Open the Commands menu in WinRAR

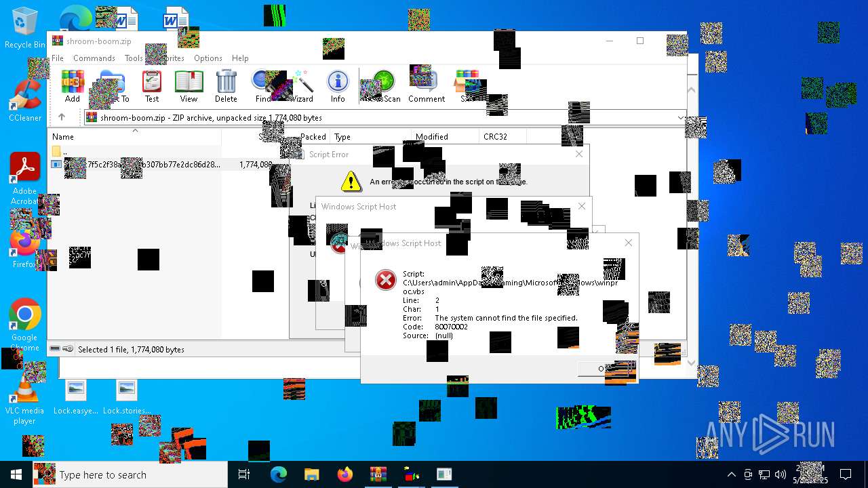pos(94,58)
